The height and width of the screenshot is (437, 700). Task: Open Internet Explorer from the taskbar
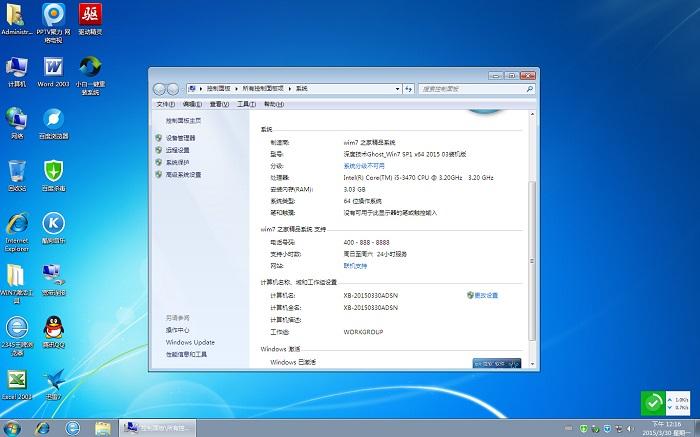[42, 428]
